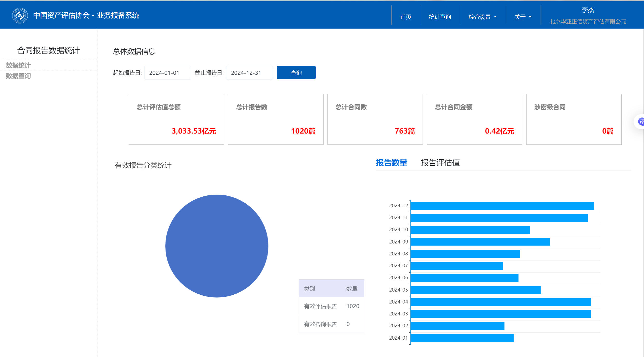
Task: Expand the 关于 dropdown menu
Action: point(523,17)
